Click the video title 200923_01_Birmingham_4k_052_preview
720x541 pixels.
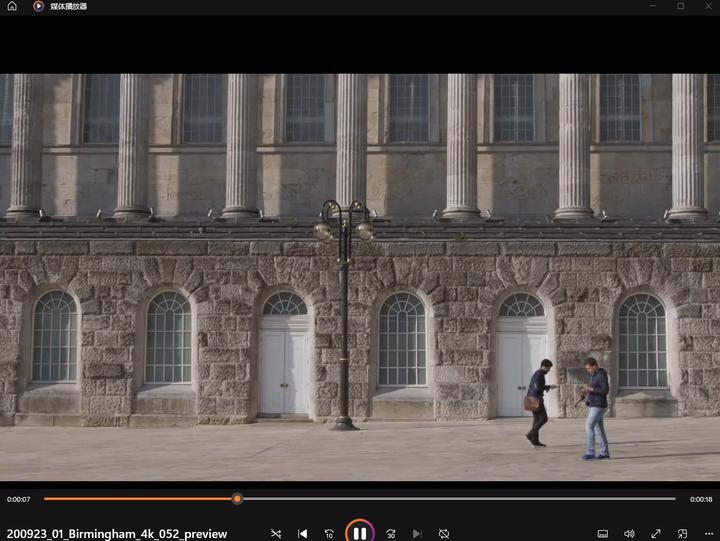[x=117, y=534]
